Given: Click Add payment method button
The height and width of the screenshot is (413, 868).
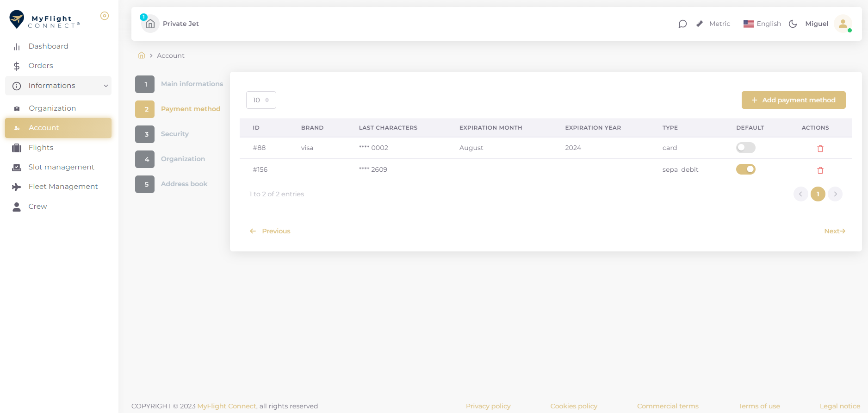Looking at the screenshot, I should tap(793, 100).
